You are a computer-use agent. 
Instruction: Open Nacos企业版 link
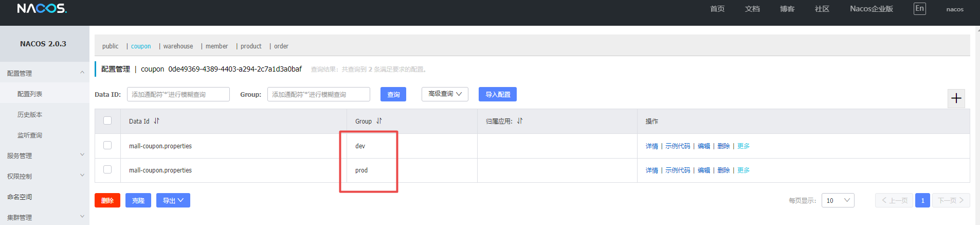(872, 9)
